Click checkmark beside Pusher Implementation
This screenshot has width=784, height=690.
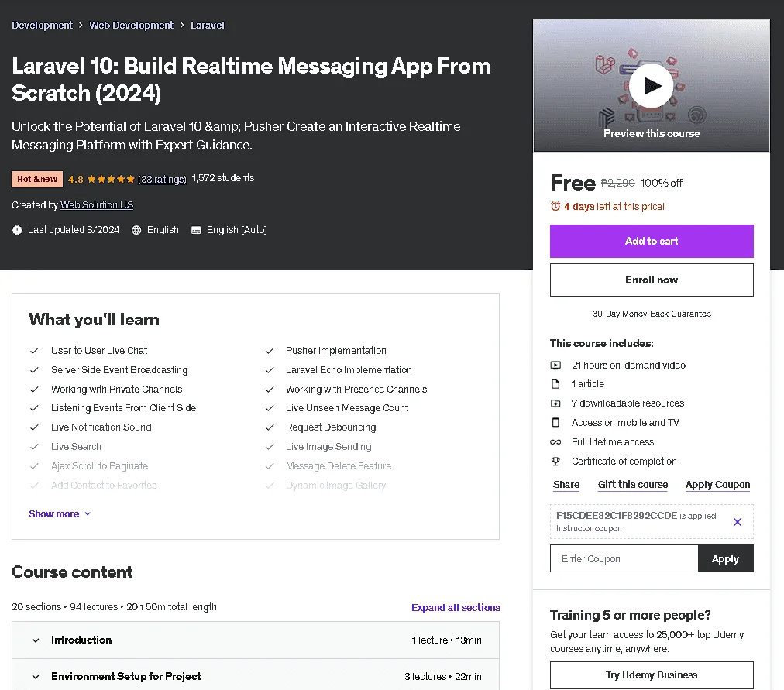click(270, 351)
